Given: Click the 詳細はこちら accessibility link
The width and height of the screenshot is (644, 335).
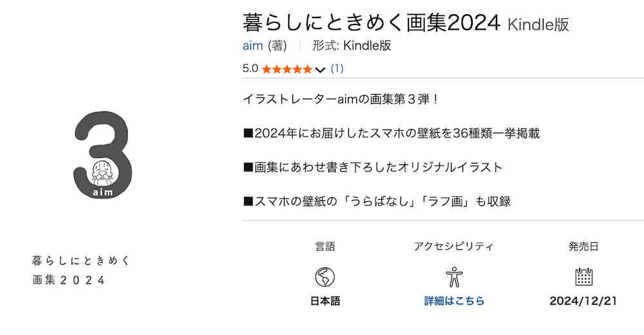Looking at the screenshot, I should coord(454,301).
